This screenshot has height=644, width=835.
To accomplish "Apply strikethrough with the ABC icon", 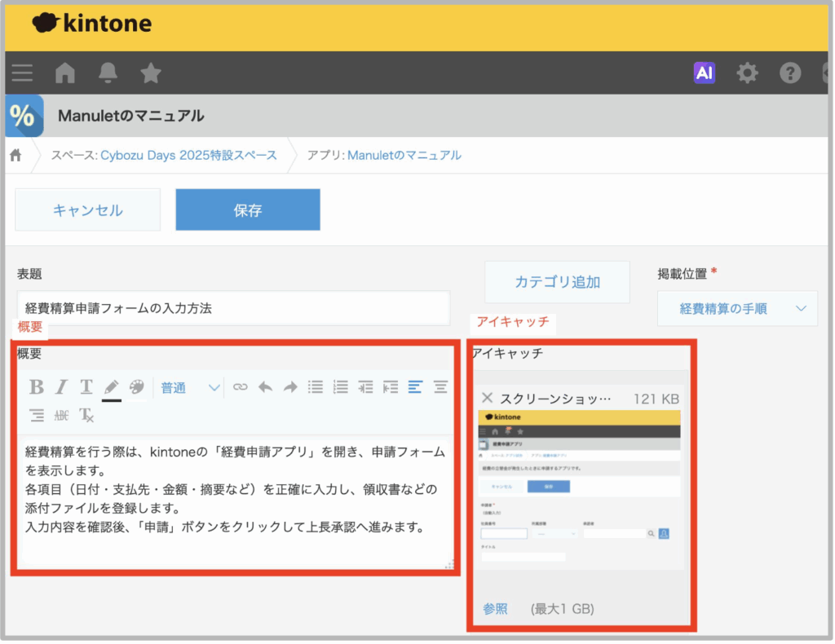I will 61,415.
